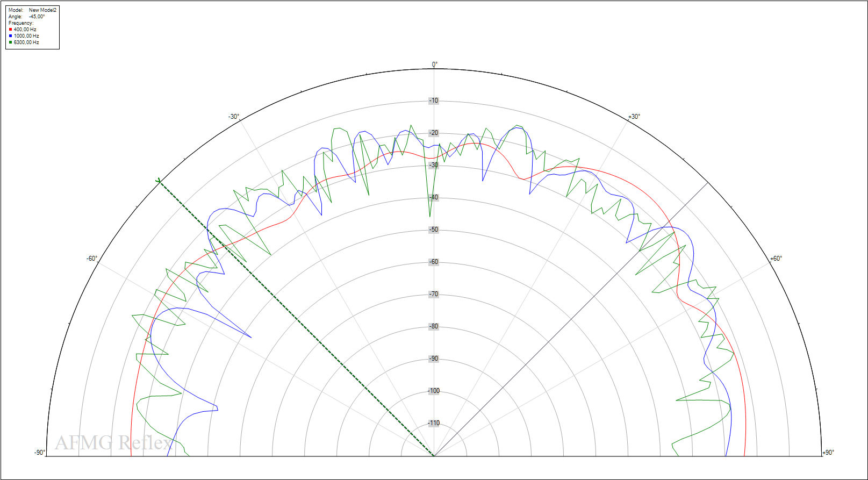Viewport: 868px width, 480px height.
Task: Click the -50 dB ring label
Action: (x=434, y=230)
